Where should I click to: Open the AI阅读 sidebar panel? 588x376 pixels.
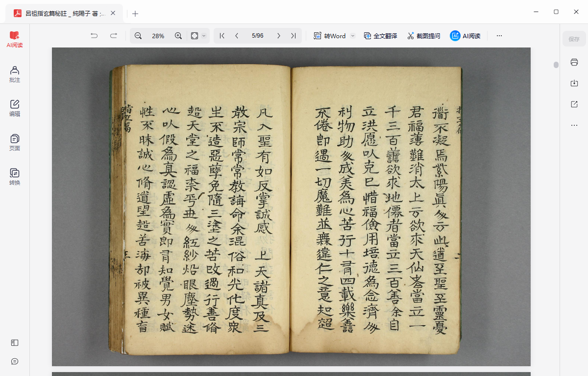coord(15,40)
